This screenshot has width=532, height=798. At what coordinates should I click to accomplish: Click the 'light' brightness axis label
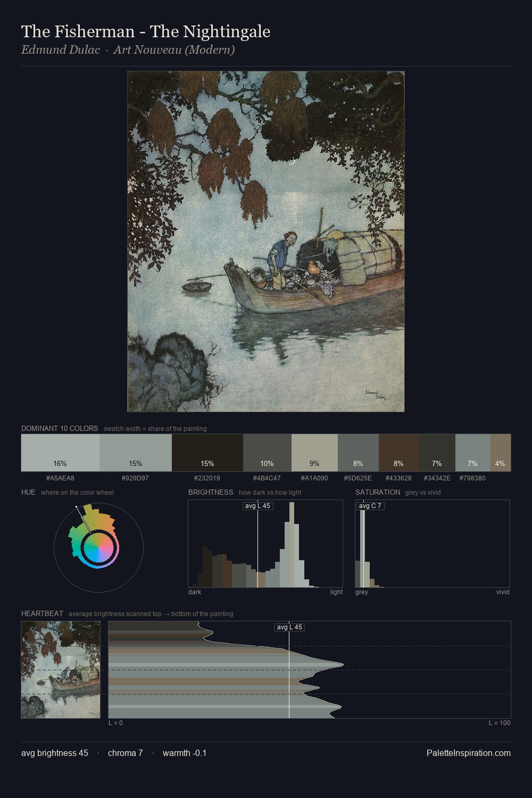pyautogui.click(x=336, y=592)
